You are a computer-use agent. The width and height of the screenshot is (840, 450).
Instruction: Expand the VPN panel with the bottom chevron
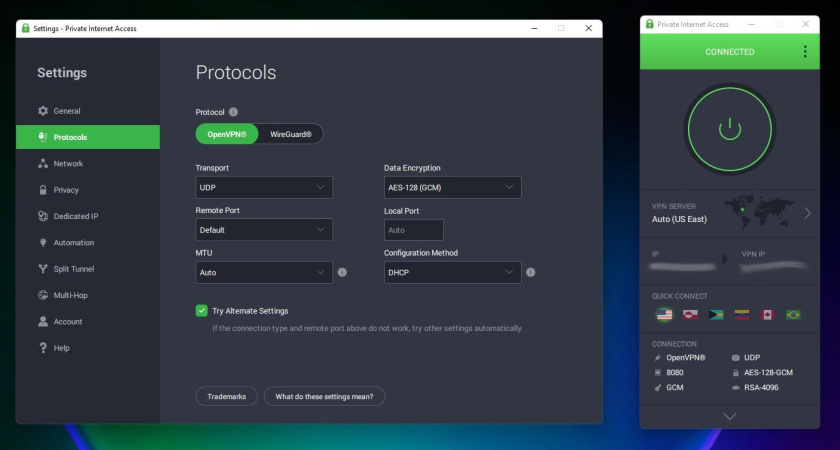[x=729, y=416]
